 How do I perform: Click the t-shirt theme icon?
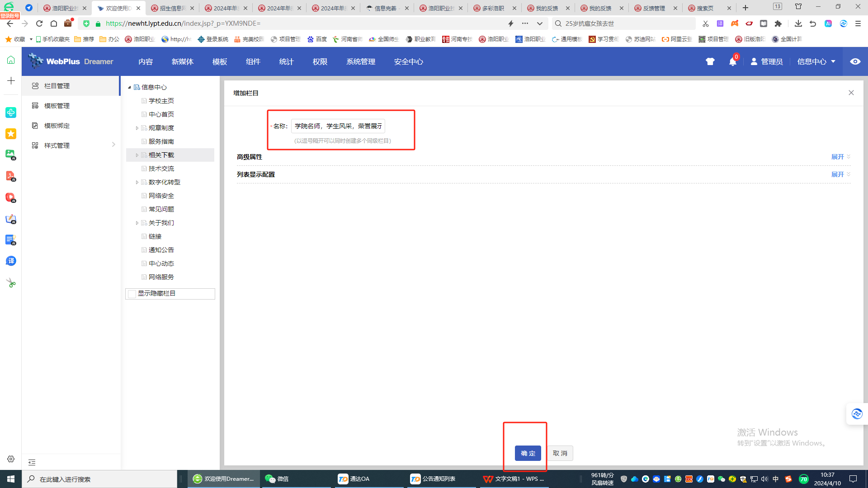pyautogui.click(x=710, y=61)
